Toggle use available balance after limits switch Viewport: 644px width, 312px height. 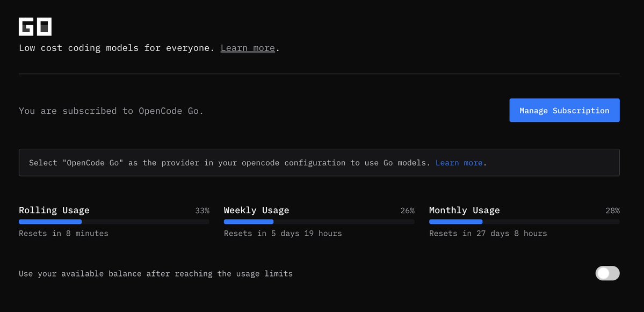click(607, 273)
